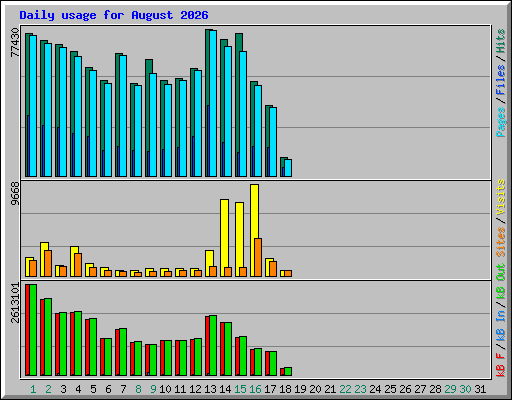The image size is (512, 400).
Task: Click the day 29 axis label
Action: tap(450, 389)
